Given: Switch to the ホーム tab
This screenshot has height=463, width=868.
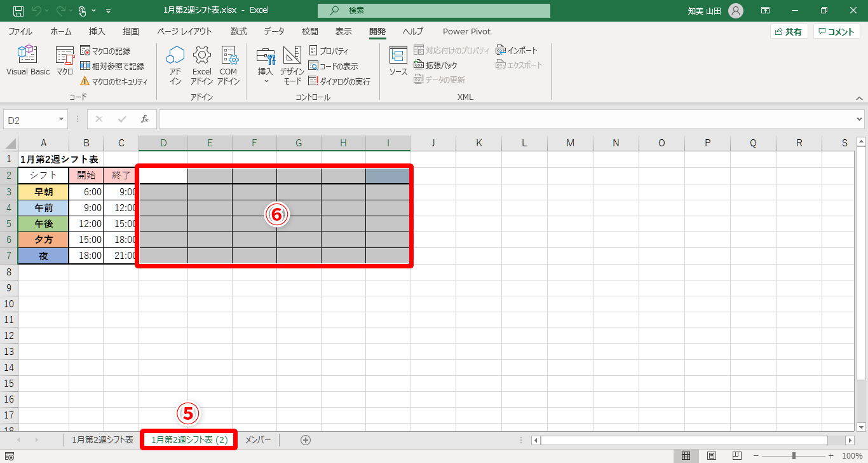Looking at the screenshot, I should click(61, 31).
